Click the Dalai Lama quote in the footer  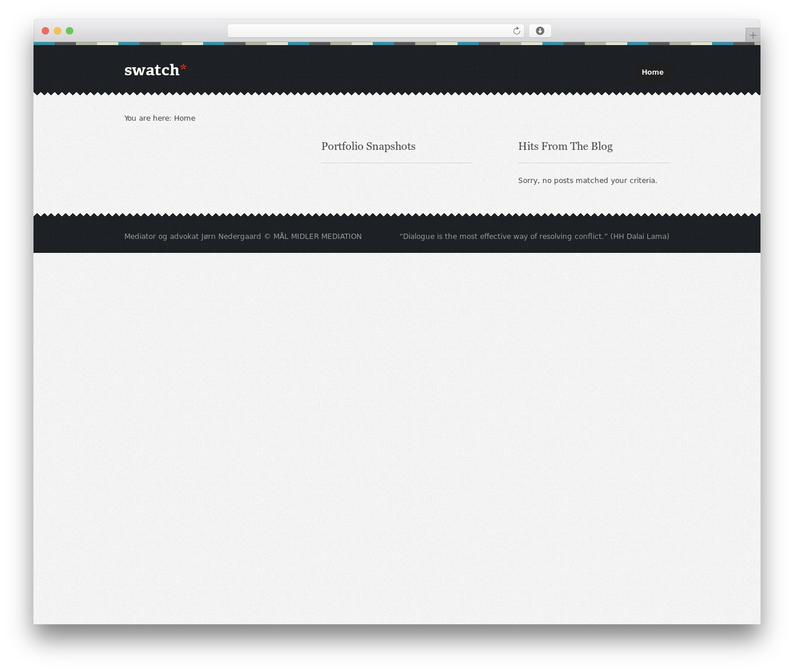click(534, 236)
